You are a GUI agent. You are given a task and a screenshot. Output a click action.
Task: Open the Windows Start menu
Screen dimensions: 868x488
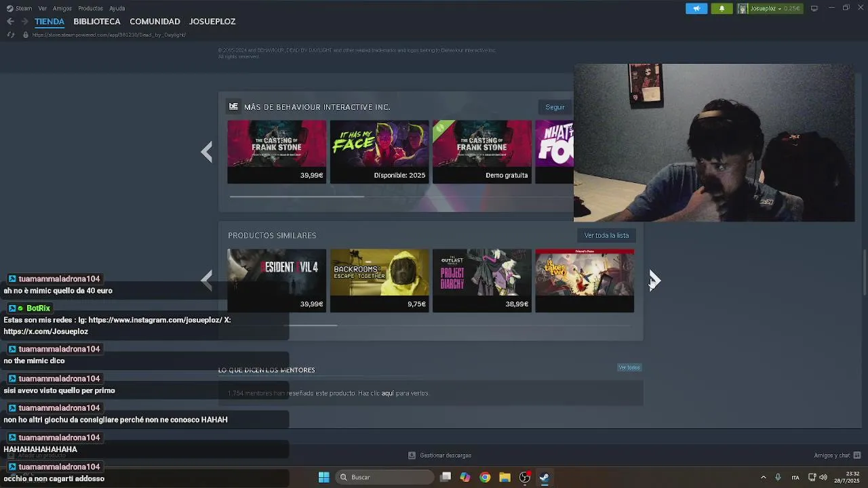[x=324, y=477]
